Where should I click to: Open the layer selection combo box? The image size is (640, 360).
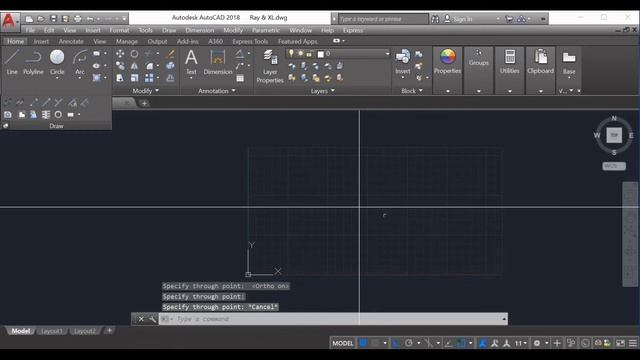(338, 53)
